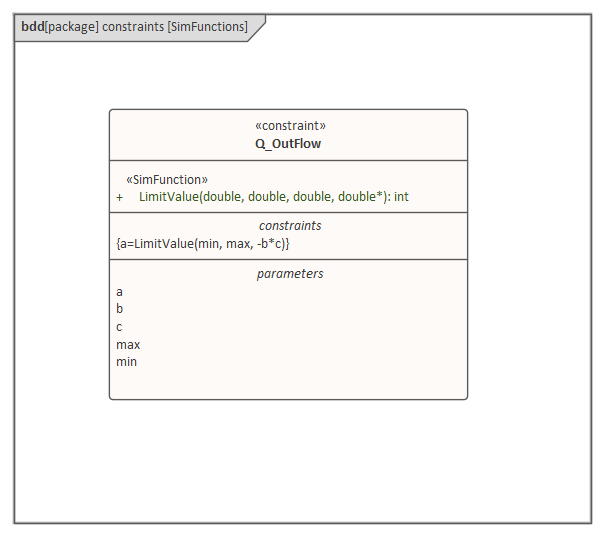Viewport: 607px width, 538px height.
Task: Select the constraints compartment heading
Action: (x=290, y=225)
